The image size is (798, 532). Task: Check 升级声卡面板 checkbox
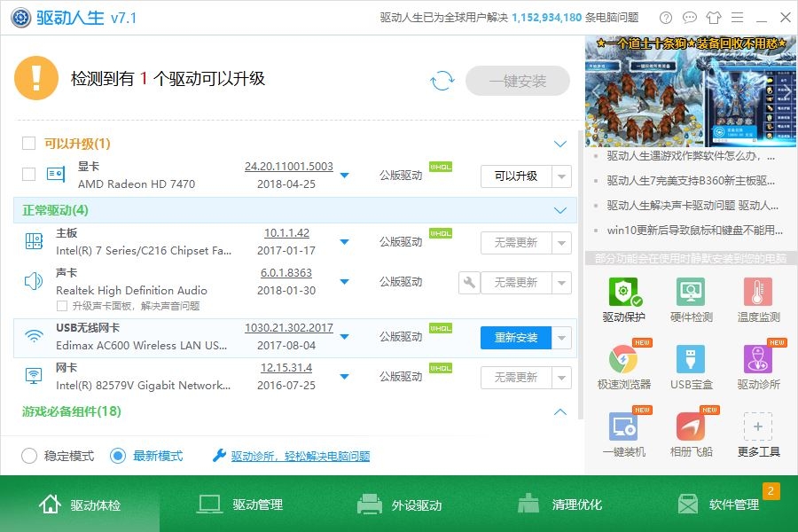tap(62, 306)
